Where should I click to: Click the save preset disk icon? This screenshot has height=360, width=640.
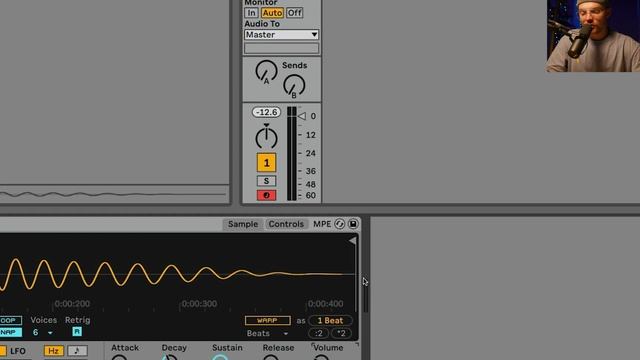tap(353, 224)
